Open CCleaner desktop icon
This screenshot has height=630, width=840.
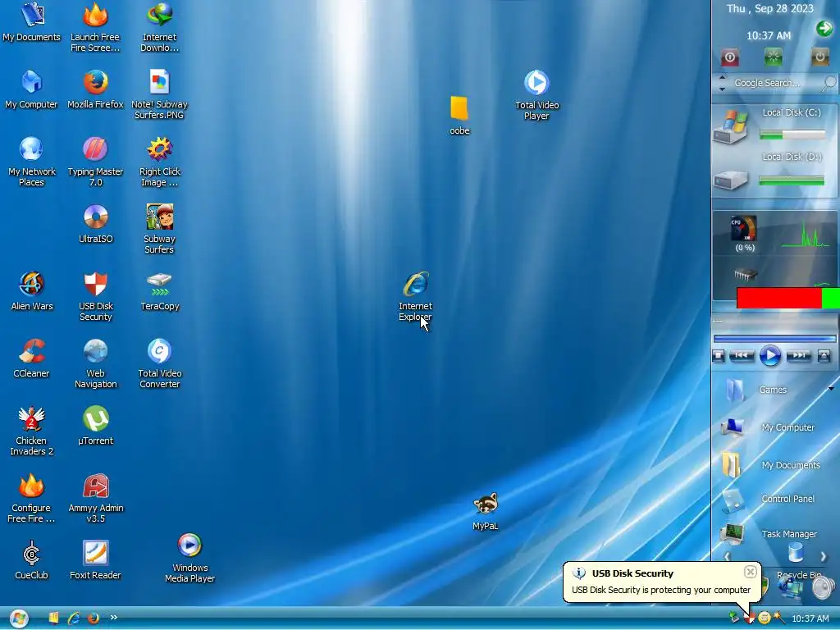[x=32, y=358]
